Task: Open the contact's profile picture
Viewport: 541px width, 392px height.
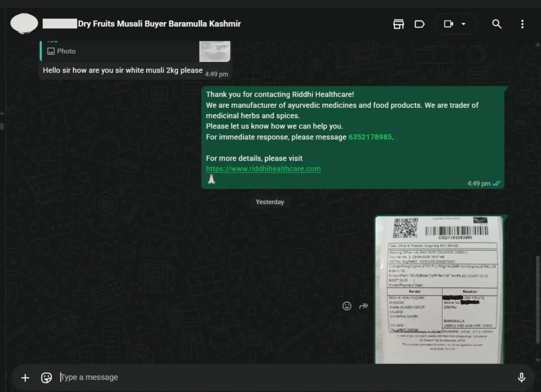Action: [x=24, y=24]
